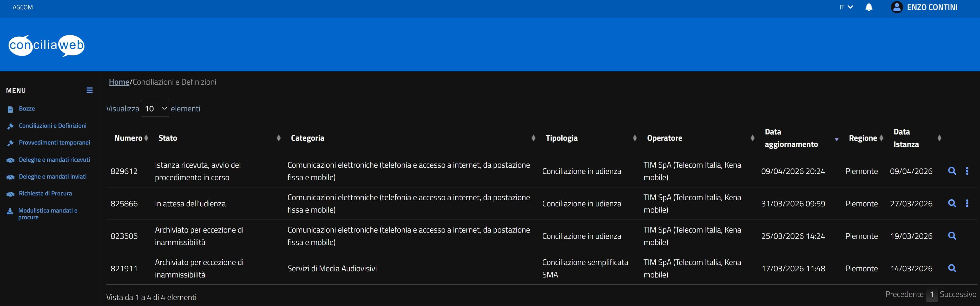Click magnifier icon for istanza 829612
The height and width of the screenshot is (306, 980).
952,171
